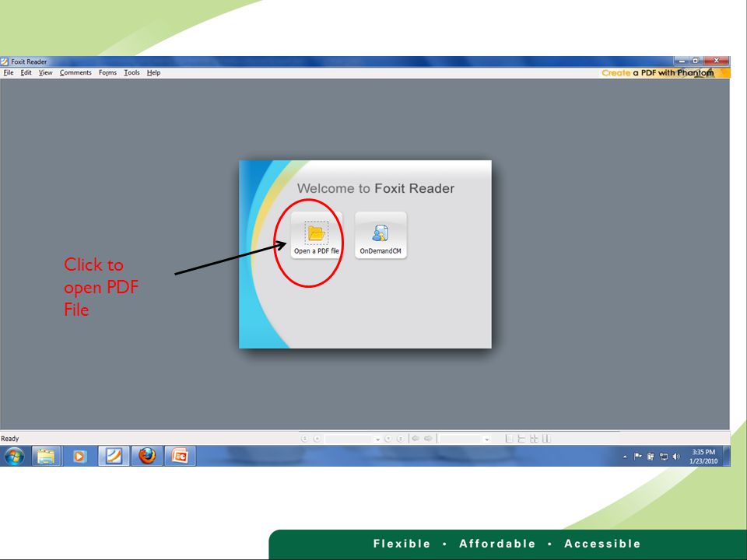Open Windows Media Player from the taskbar
Image resolution: width=747 pixels, height=560 pixels.
(x=79, y=457)
